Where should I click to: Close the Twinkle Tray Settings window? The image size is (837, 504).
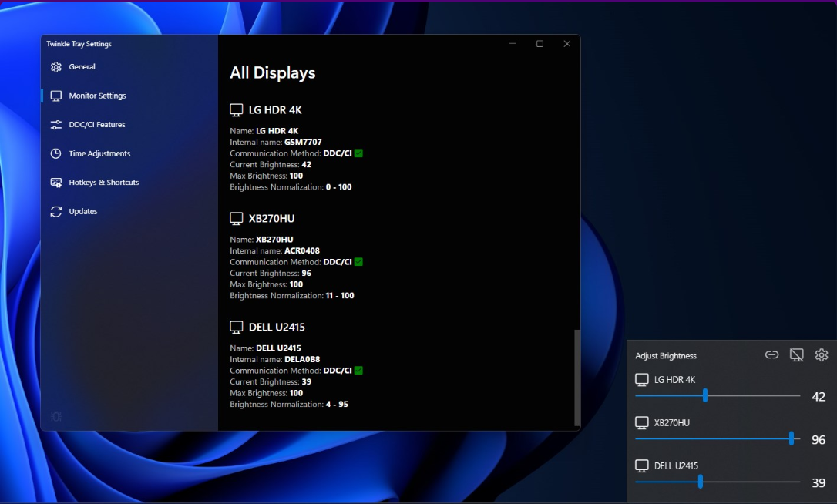pyautogui.click(x=567, y=44)
